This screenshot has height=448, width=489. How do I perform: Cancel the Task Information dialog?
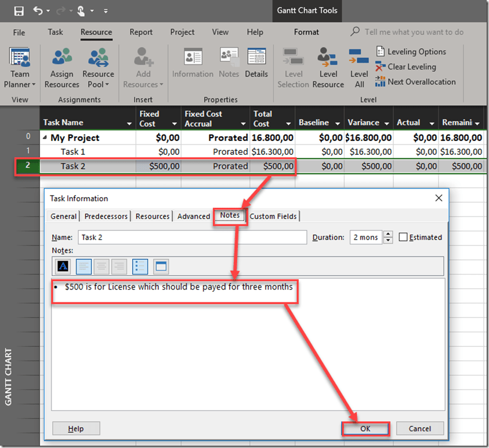419,429
